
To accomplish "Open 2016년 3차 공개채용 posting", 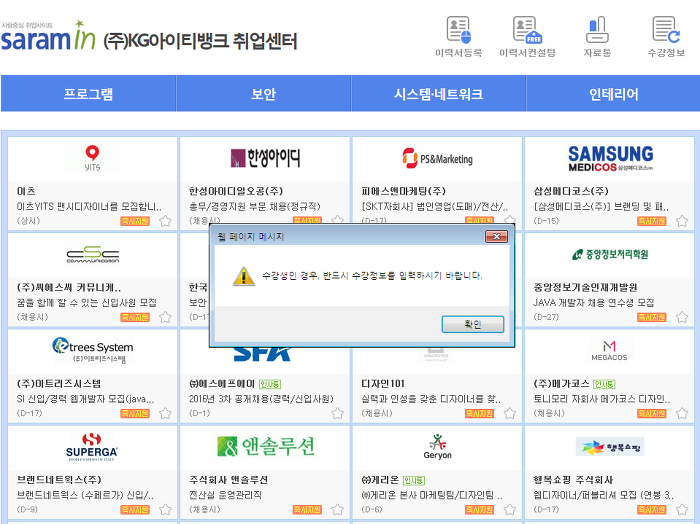I will tap(261, 399).
